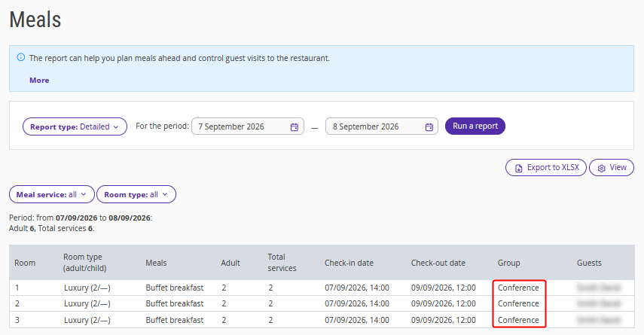This screenshot has width=644, height=335.
Task: Select the Conference group in room 1 row
Action: [x=518, y=288]
